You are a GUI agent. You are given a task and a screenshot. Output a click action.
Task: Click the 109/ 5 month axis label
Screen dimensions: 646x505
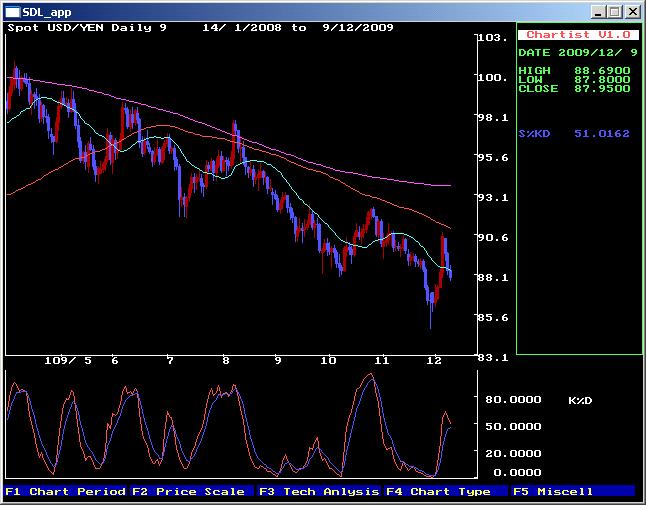pos(68,361)
